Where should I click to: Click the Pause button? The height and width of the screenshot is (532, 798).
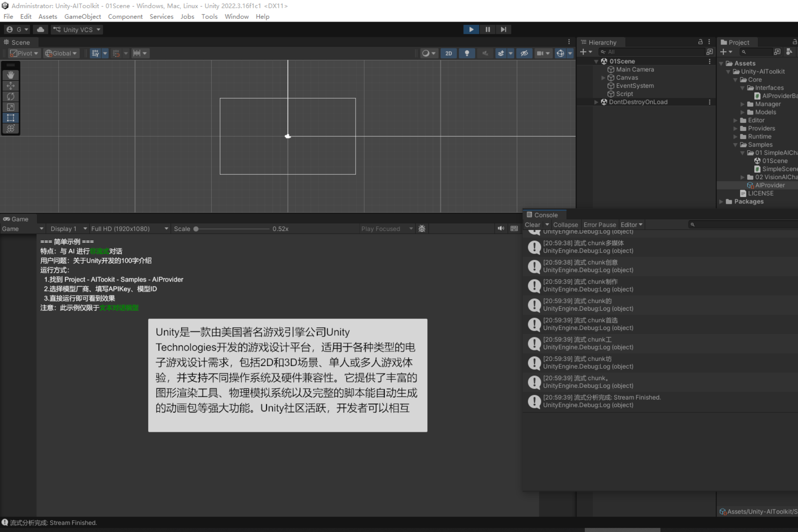(x=487, y=29)
